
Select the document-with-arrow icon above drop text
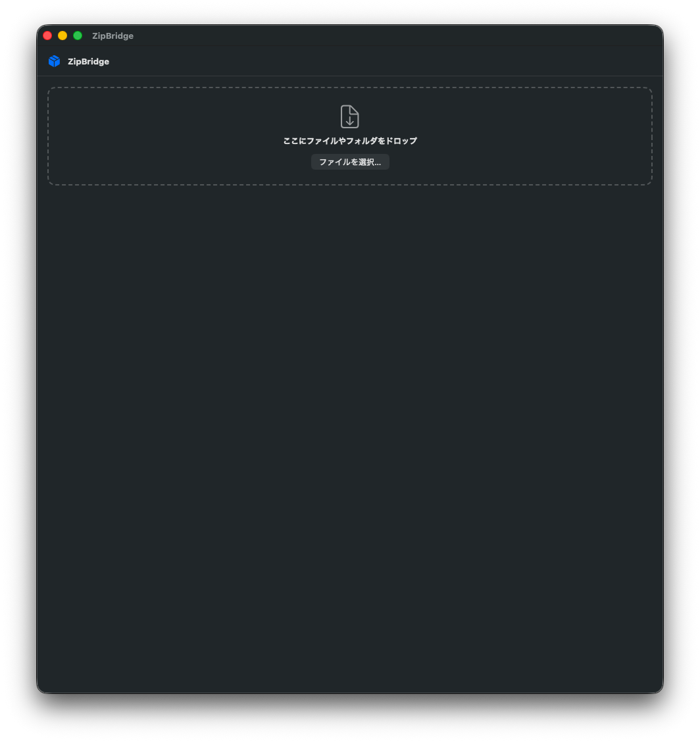350,116
